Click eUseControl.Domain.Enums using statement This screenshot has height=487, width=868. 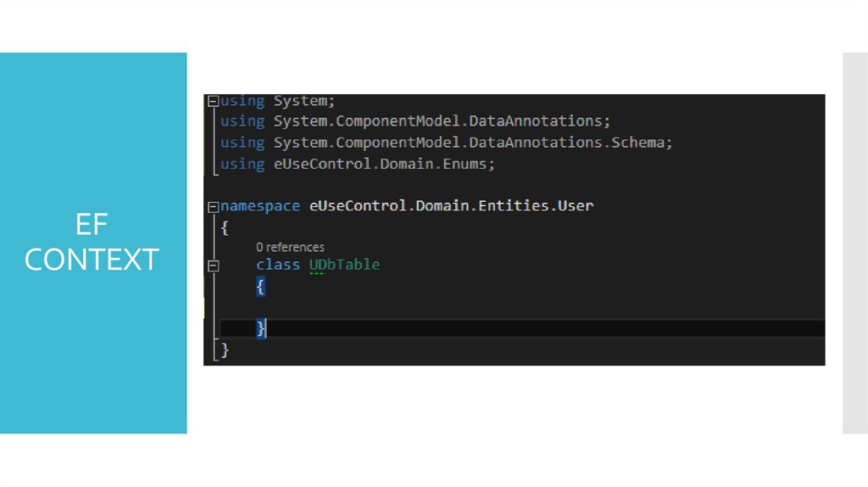(357, 164)
